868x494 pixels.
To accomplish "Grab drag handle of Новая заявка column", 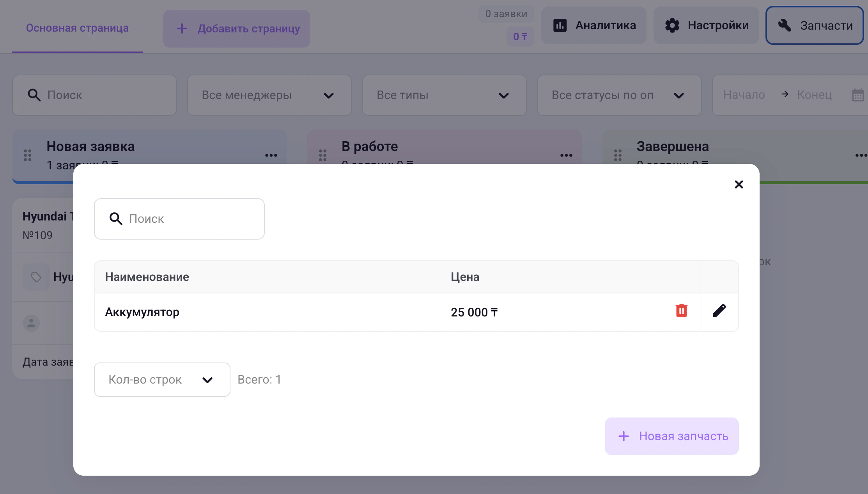I will coord(28,155).
